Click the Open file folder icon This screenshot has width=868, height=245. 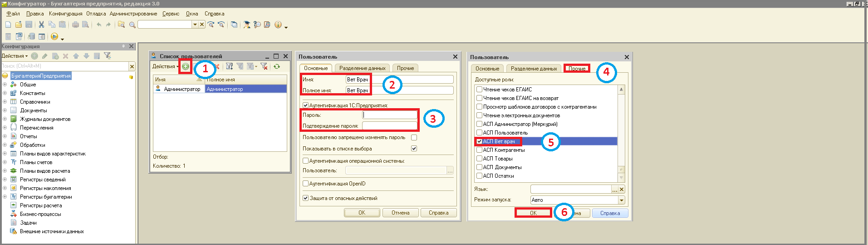point(19,25)
